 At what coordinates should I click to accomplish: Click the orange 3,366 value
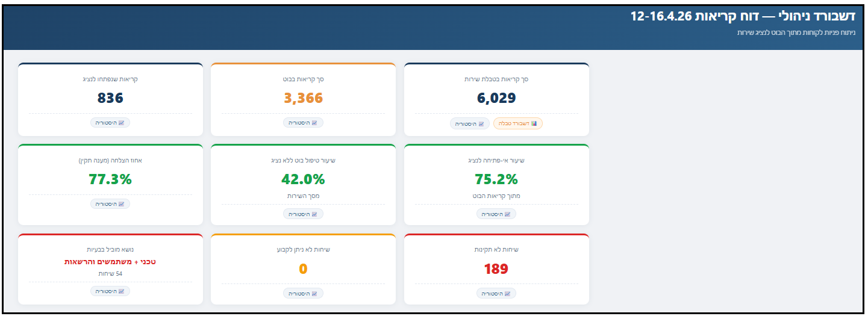(x=303, y=98)
